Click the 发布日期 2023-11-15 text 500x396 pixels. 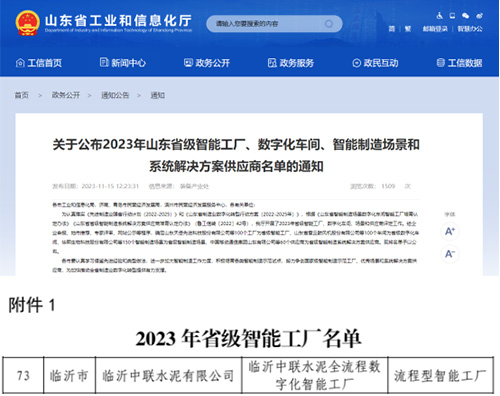click(95, 186)
